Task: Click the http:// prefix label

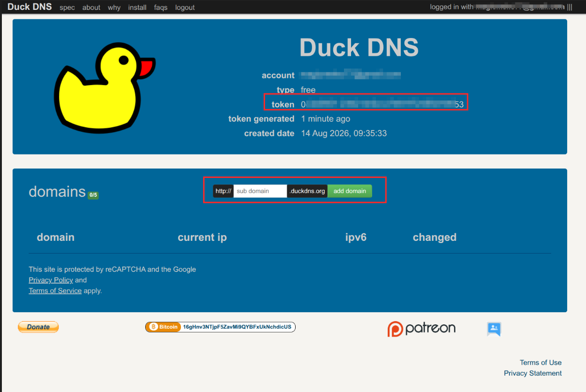Action: [223, 191]
